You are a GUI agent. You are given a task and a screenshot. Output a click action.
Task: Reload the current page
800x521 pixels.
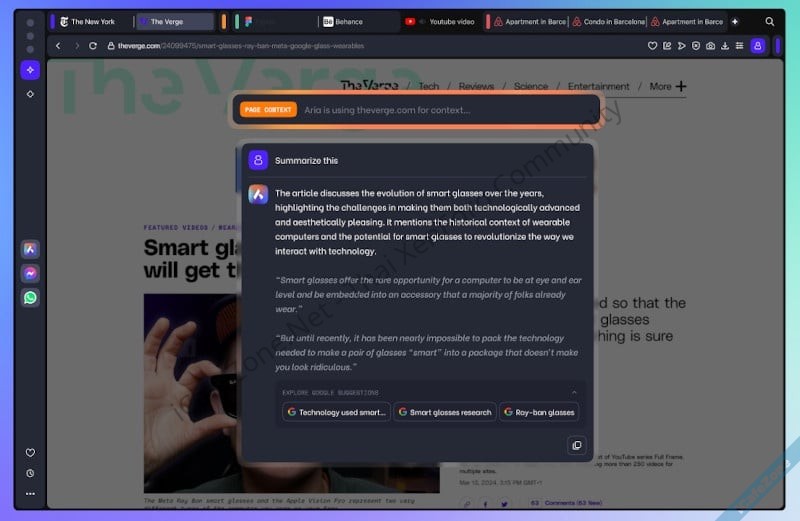point(93,46)
